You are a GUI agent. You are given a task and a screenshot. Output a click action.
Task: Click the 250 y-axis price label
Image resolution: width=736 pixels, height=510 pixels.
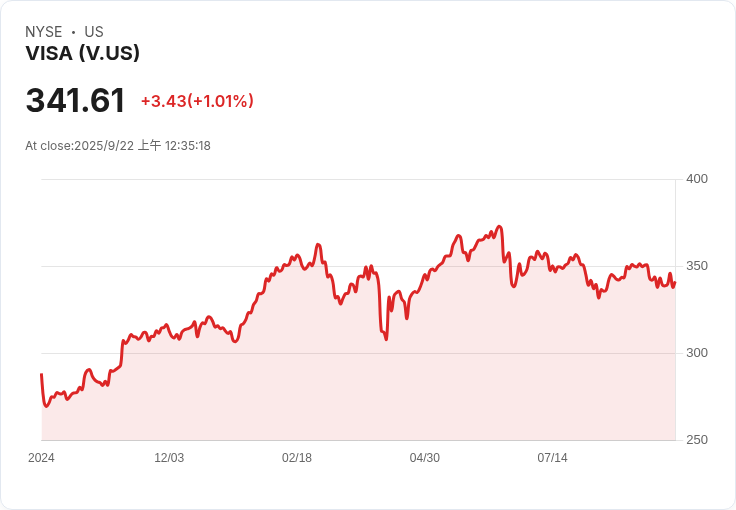point(696,440)
